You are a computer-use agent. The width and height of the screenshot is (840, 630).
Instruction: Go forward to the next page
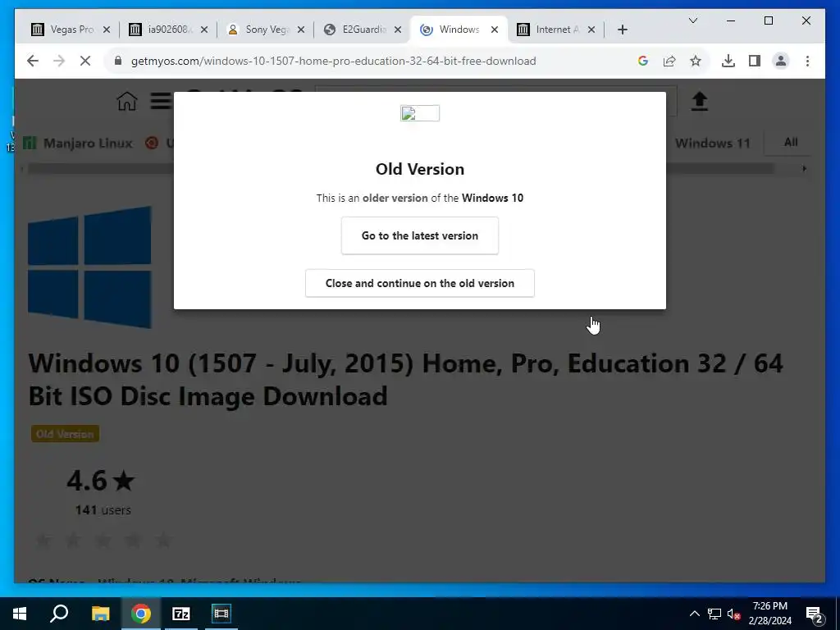59,61
